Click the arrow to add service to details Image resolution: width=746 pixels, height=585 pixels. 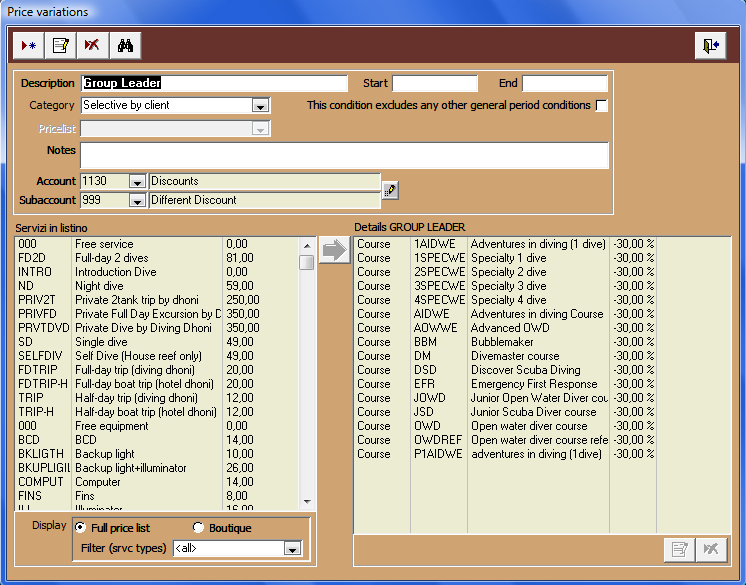point(335,251)
